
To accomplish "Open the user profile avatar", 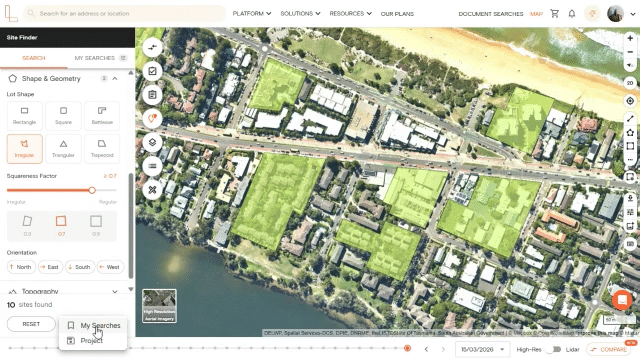I will pyautogui.click(x=615, y=13).
